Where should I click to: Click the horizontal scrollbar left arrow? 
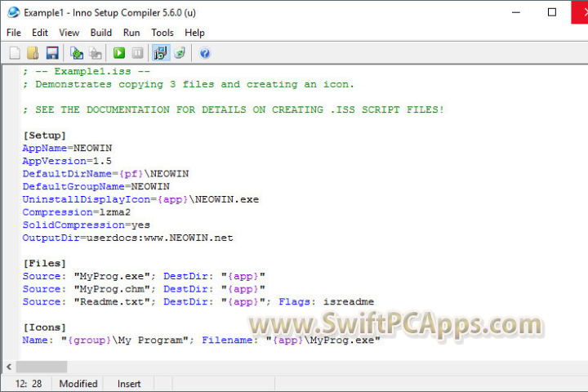tap(9, 367)
